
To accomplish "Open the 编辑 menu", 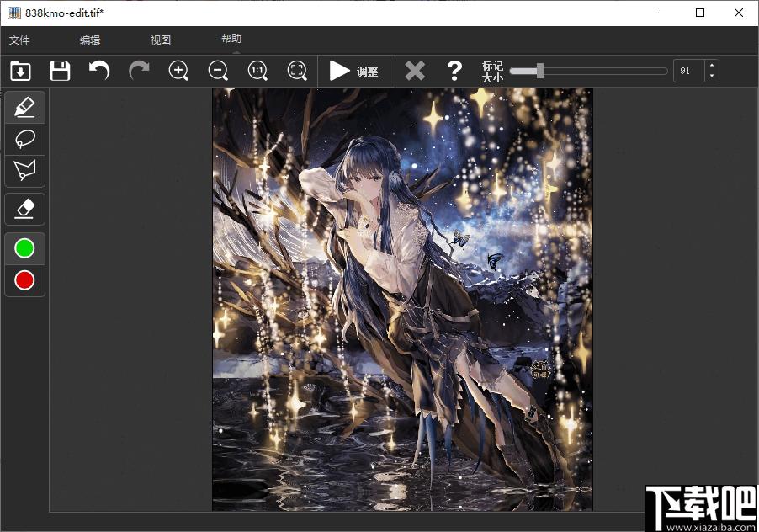I will 90,40.
